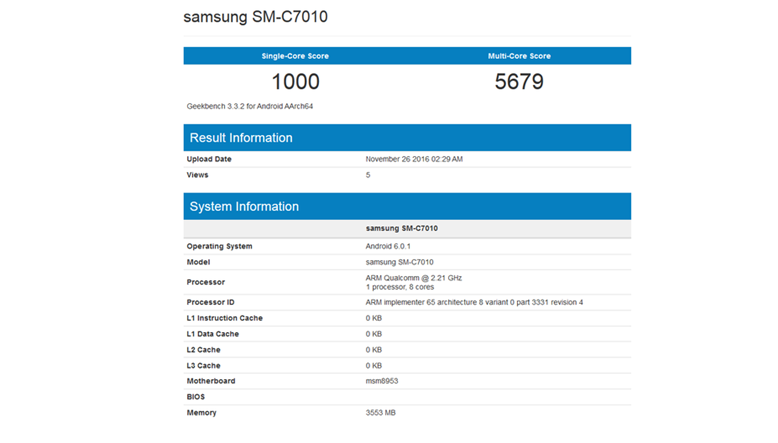Click 'Geekbench 3.3.2 for Android AArch64' text
This screenshot has width=778, height=443.
pos(250,106)
